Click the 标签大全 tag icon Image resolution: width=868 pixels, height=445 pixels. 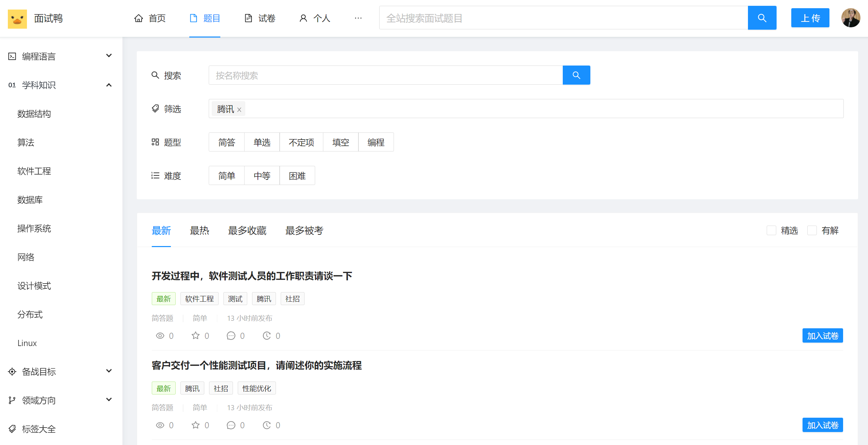[x=12, y=429]
